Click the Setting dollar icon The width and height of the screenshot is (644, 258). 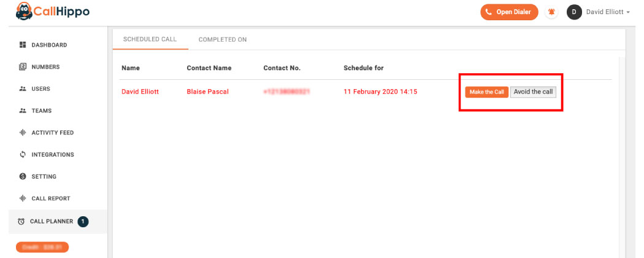pos(23,176)
